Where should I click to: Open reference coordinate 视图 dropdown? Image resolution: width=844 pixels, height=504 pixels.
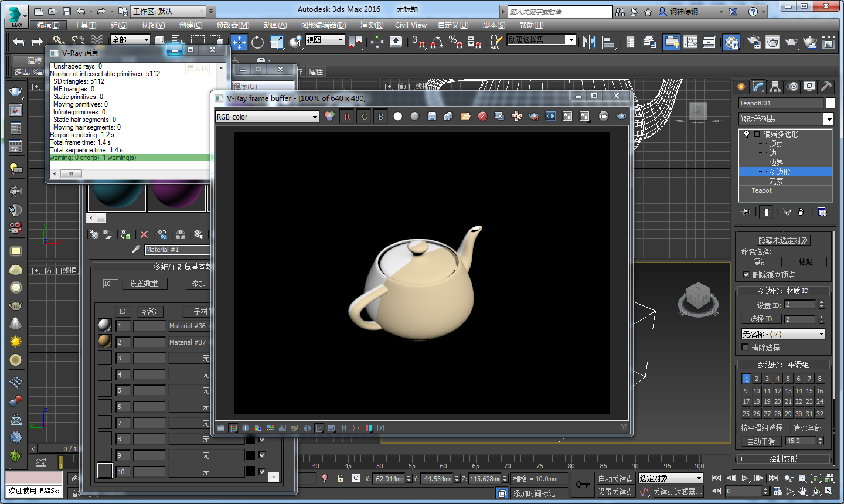[x=325, y=39]
